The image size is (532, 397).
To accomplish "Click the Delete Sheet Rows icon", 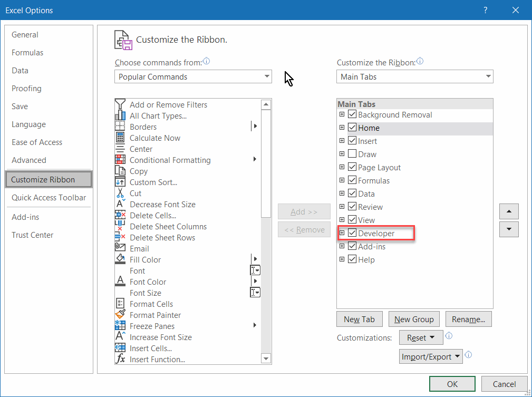I will [x=120, y=238].
